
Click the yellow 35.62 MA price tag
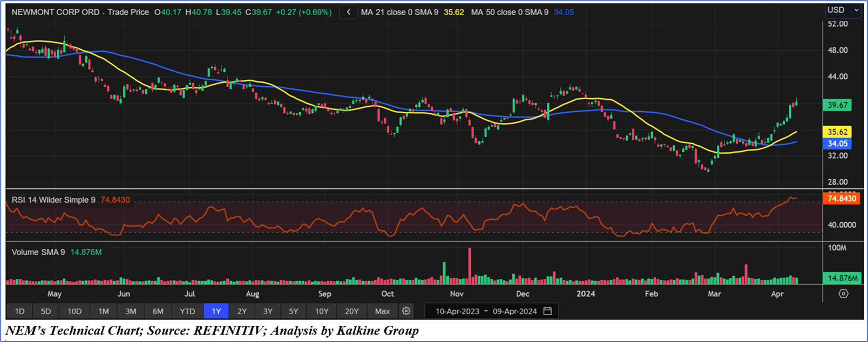(x=837, y=132)
